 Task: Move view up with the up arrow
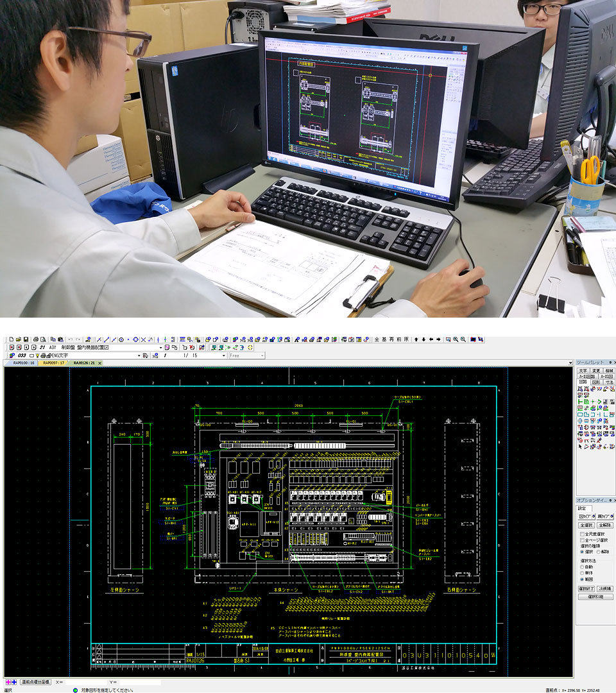point(416,339)
